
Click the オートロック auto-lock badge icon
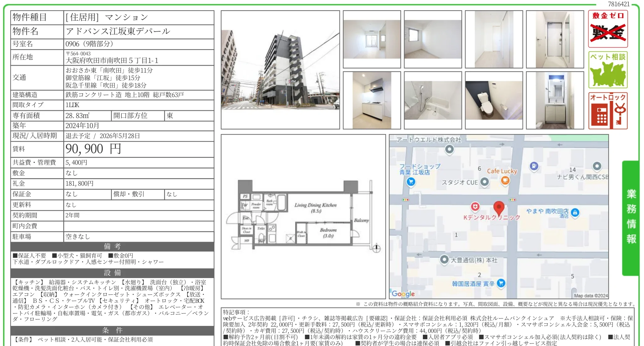click(x=608, y=111)
